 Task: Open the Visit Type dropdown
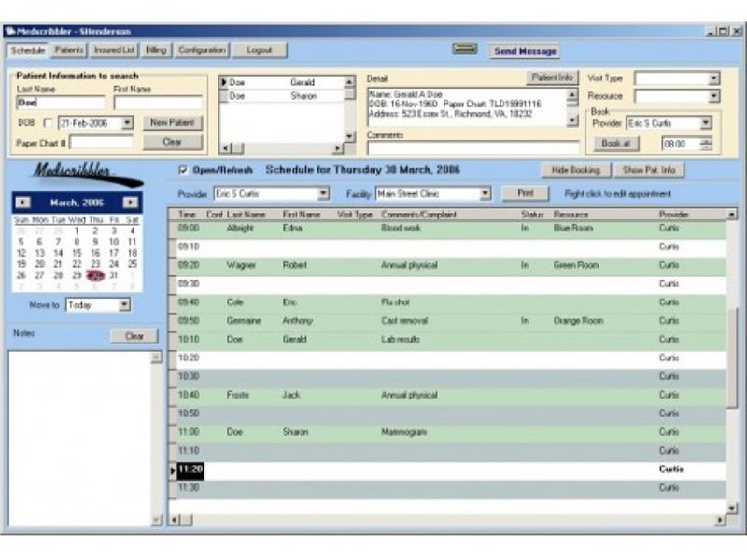click(x=713, y=78)
